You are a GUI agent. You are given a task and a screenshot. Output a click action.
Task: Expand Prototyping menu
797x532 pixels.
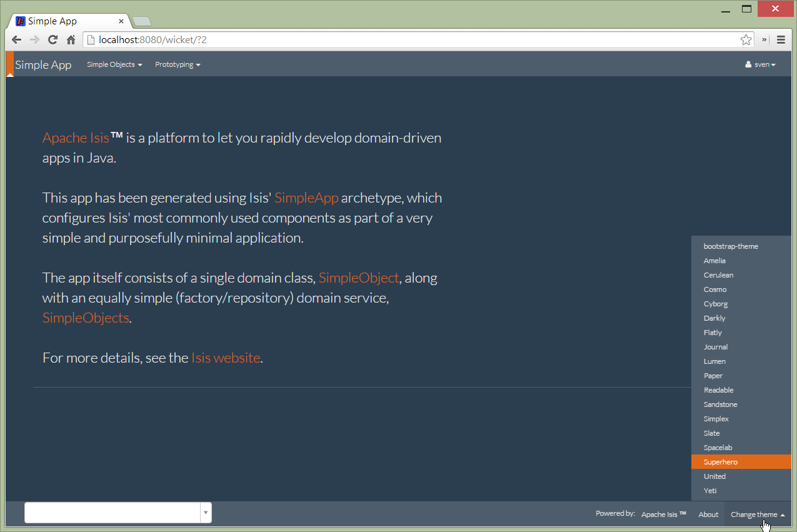178,64
